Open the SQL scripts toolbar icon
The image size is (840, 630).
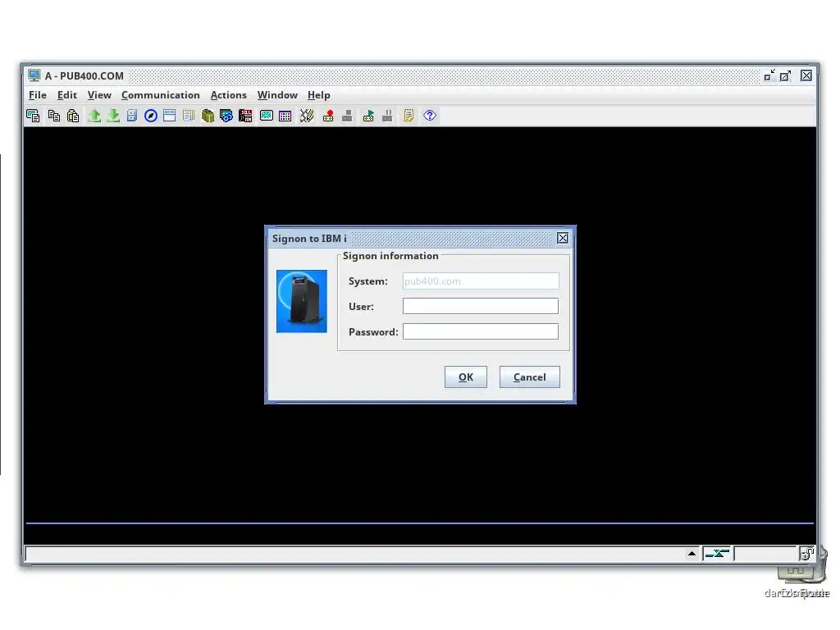coord(245,116)
